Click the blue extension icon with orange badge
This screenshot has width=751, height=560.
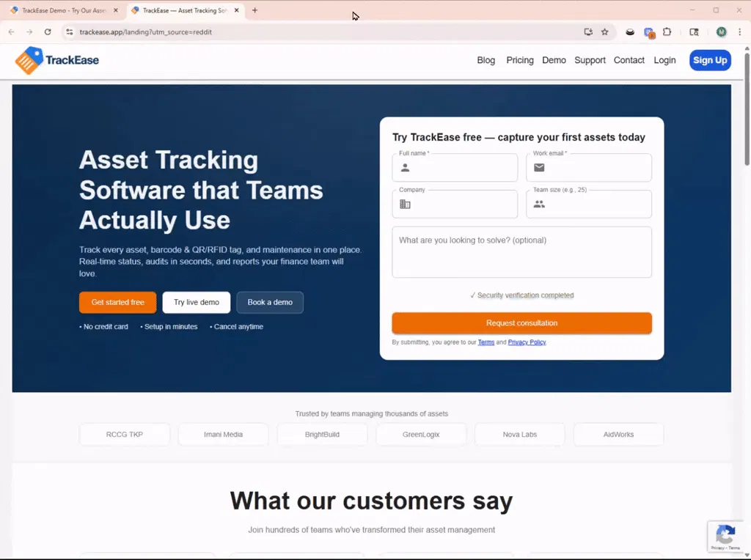tap(649, 32)
